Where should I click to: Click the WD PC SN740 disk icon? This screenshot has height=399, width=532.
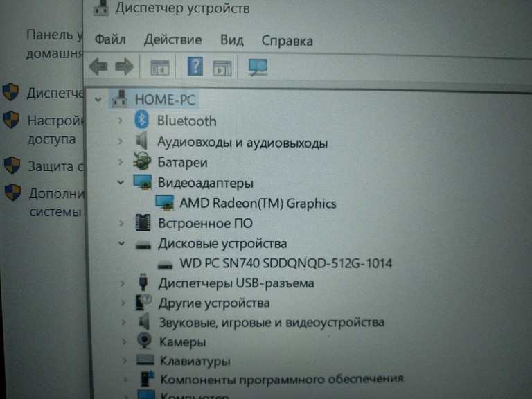coord(166,266)
